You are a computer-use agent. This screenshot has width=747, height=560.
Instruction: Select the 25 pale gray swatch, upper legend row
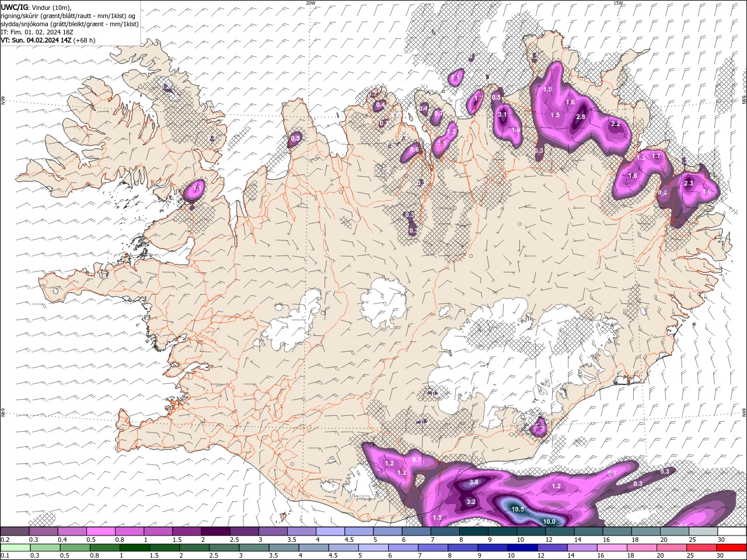click(703, 531)
